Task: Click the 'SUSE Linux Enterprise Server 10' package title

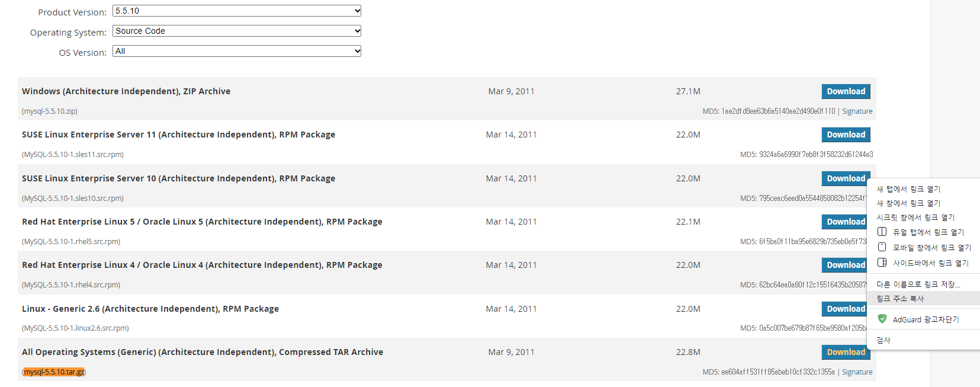Action: click(x=178, y=178)
